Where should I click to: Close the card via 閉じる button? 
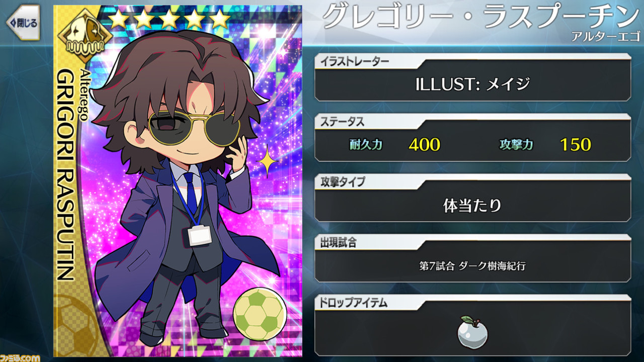(22, 23)
